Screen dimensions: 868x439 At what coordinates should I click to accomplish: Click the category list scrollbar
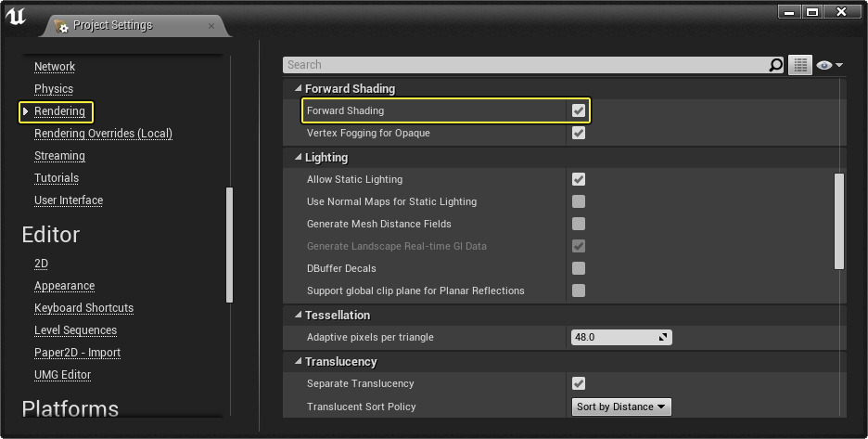[230, 245]
